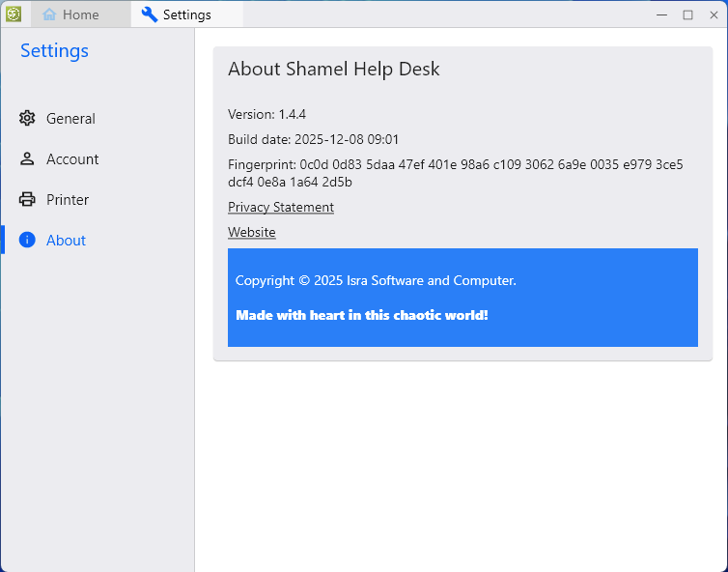The width and height of the screenshot is (728, 572).
Task: Click the house icon on the Home tab
Action: [x=49, y=14]
